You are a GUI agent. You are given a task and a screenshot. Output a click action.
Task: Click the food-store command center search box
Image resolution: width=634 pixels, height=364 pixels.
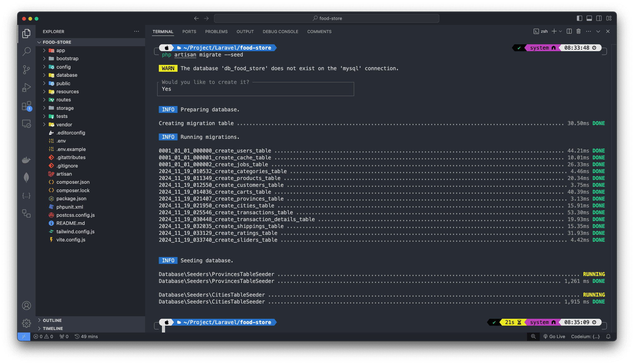[x=327, y=18]
